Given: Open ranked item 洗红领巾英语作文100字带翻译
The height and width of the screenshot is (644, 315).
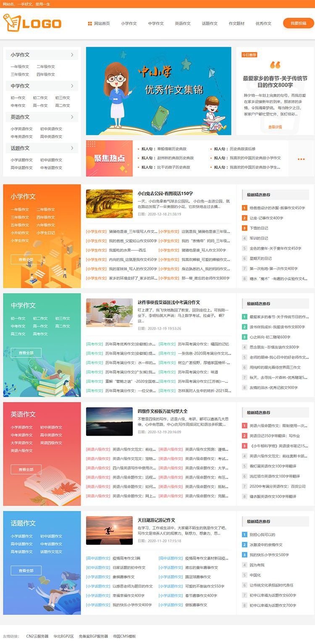Looking at the screenshot, I should point(274,476).
